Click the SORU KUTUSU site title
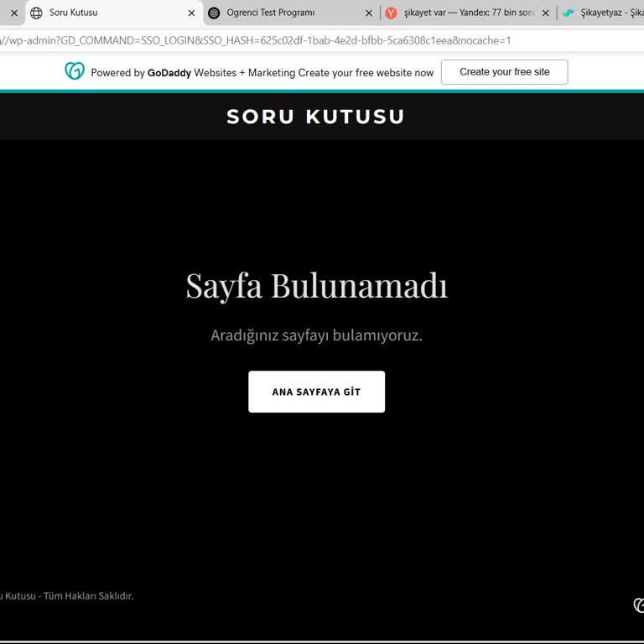Image resolution: width=644 pixels, height=644 pixels. (315, 117)
